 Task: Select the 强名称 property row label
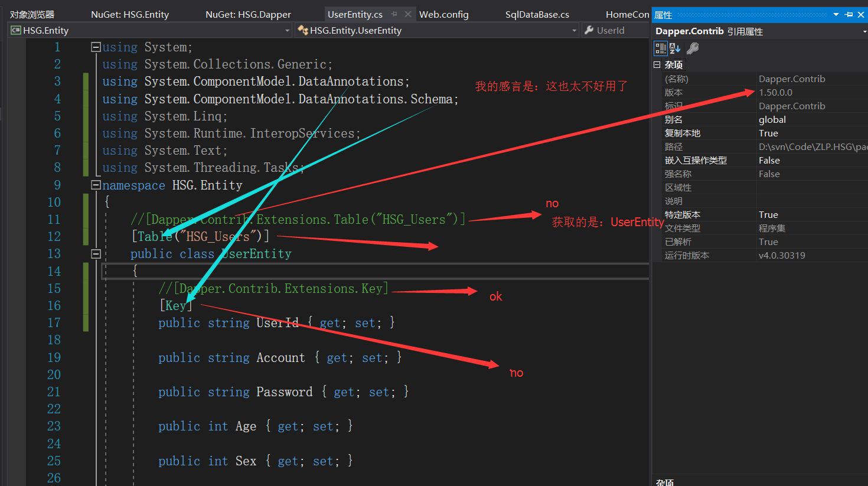tap(678, 174)
